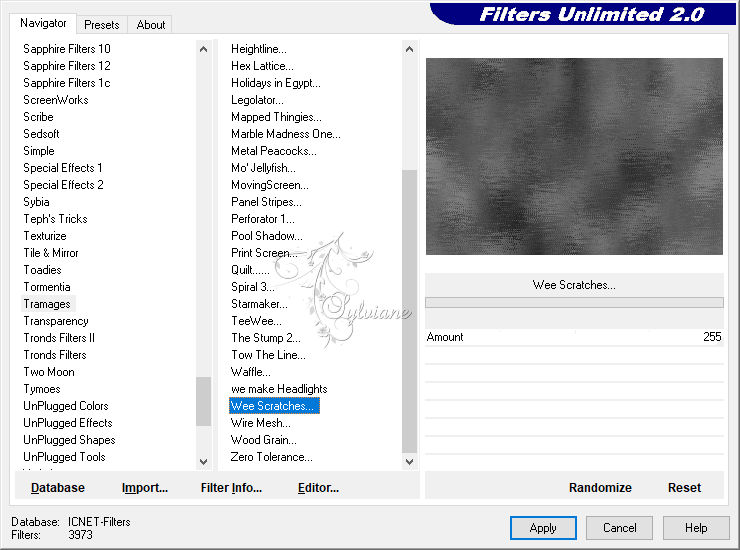
Task: Pick Special Effects 1 category
Action: coord(63,168)
